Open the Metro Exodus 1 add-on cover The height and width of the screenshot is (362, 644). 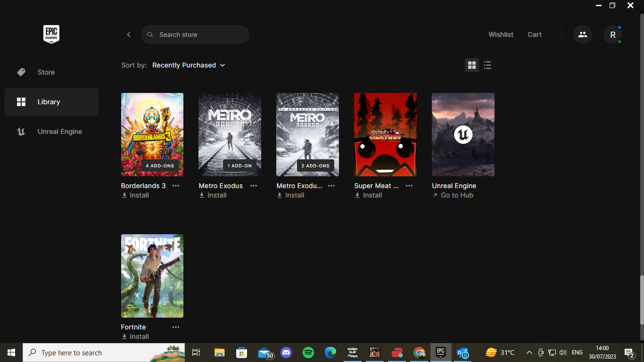click(x=230, y=135)
